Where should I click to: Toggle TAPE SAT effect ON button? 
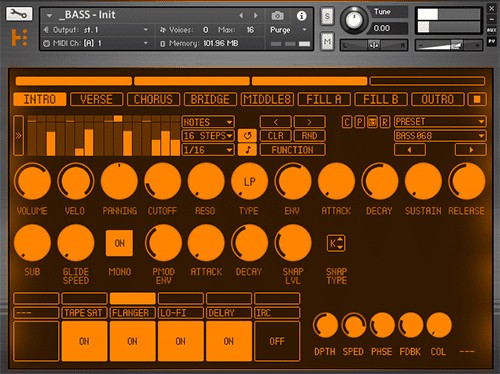click(84, 341)
